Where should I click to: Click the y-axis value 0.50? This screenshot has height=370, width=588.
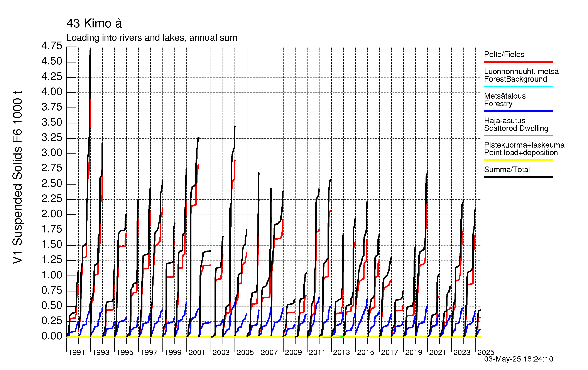pyautogui.click(x=52, y=306)
